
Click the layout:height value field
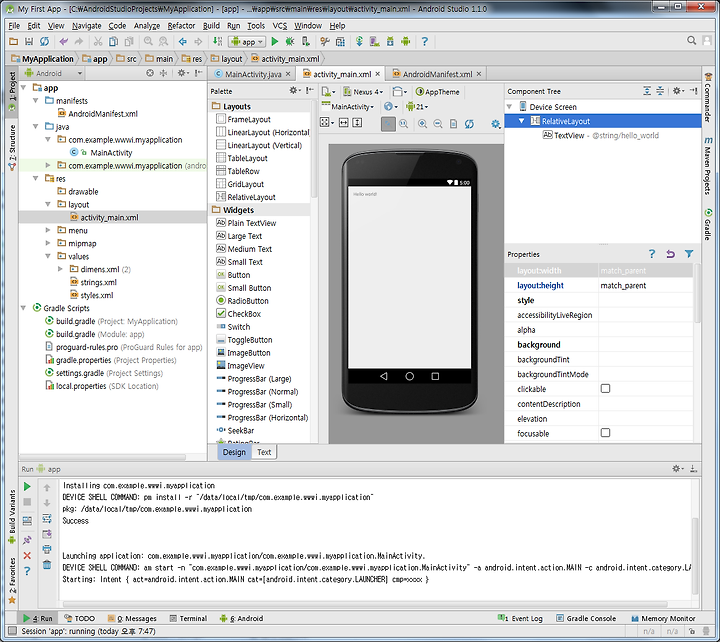point(645,286)
